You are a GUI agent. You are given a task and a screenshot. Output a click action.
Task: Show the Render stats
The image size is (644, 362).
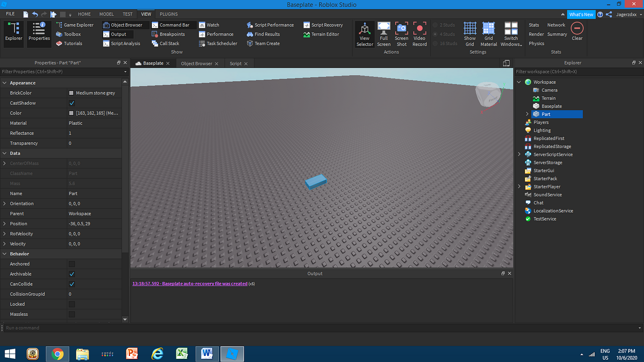(x=536, y=34)
